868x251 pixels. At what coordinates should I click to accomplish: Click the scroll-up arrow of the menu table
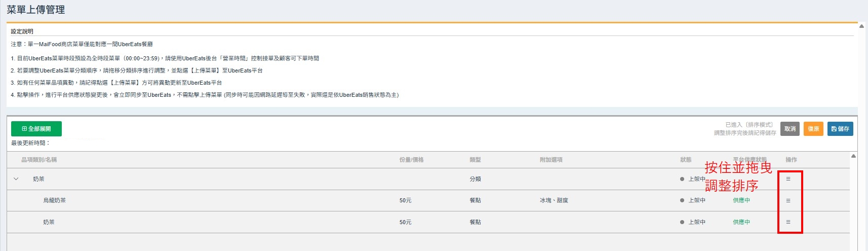[x=853, y=156]
